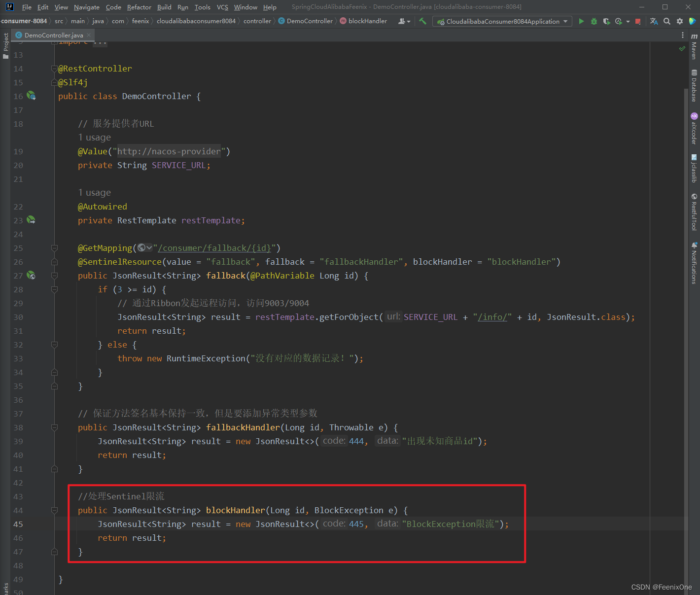Collapse the else block fold at line 32
Screen dimensions: 700x595
pos(54,344)
